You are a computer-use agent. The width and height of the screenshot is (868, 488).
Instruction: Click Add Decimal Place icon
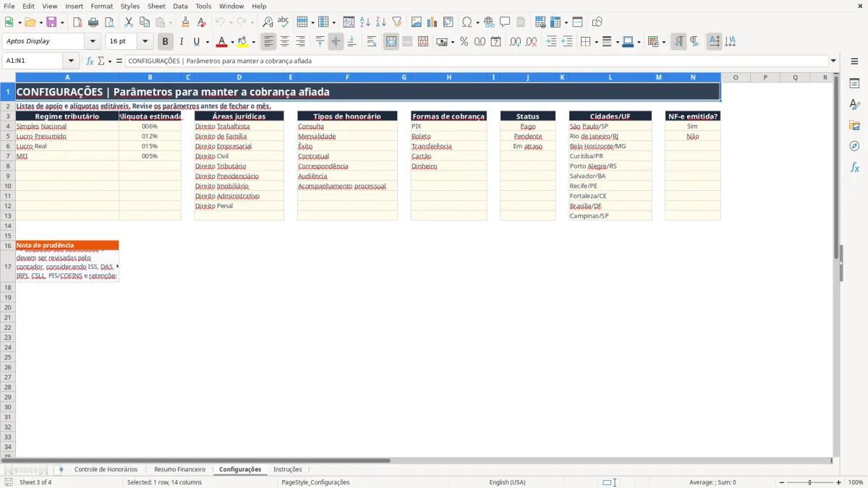point(515,42)
